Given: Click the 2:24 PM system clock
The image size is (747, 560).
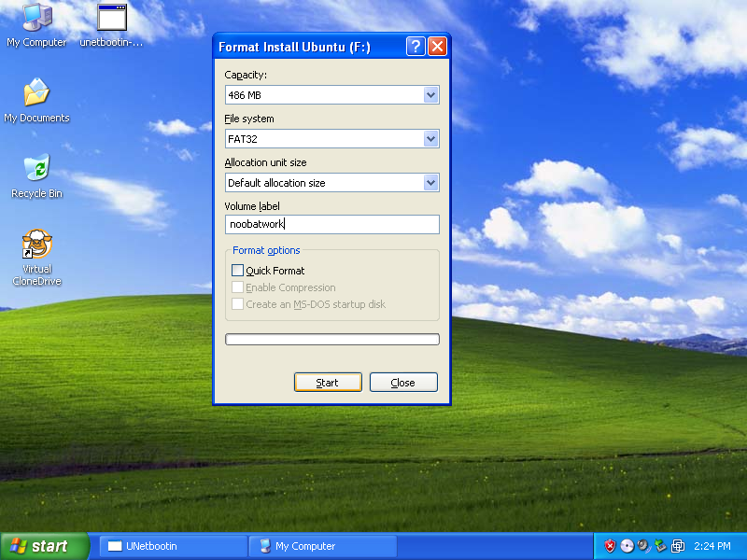Looking at the screenshot, I should [x=712, y=546].
